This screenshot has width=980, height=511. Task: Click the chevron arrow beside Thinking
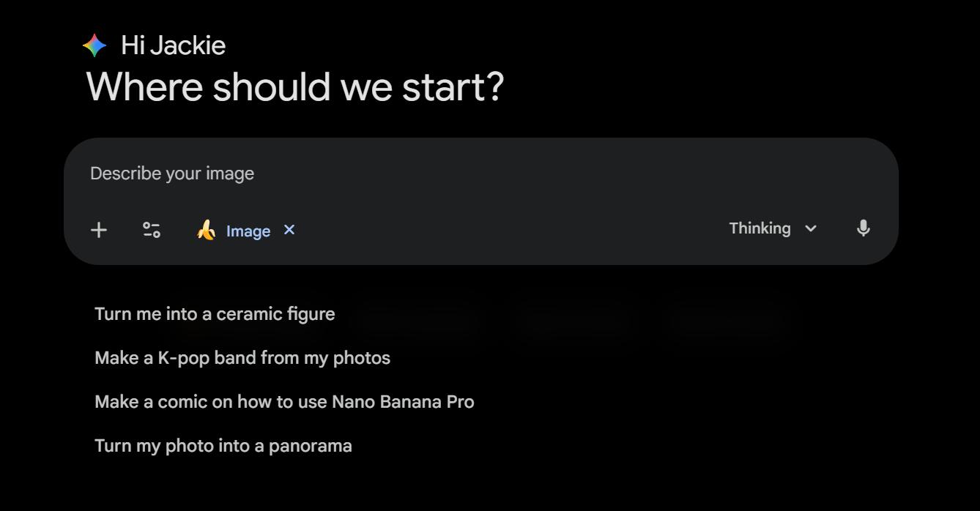[x=811, y=229]
